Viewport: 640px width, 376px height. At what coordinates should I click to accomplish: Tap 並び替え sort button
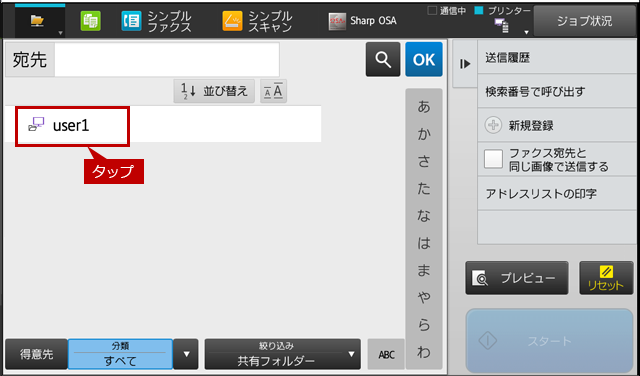coord(214,91)
